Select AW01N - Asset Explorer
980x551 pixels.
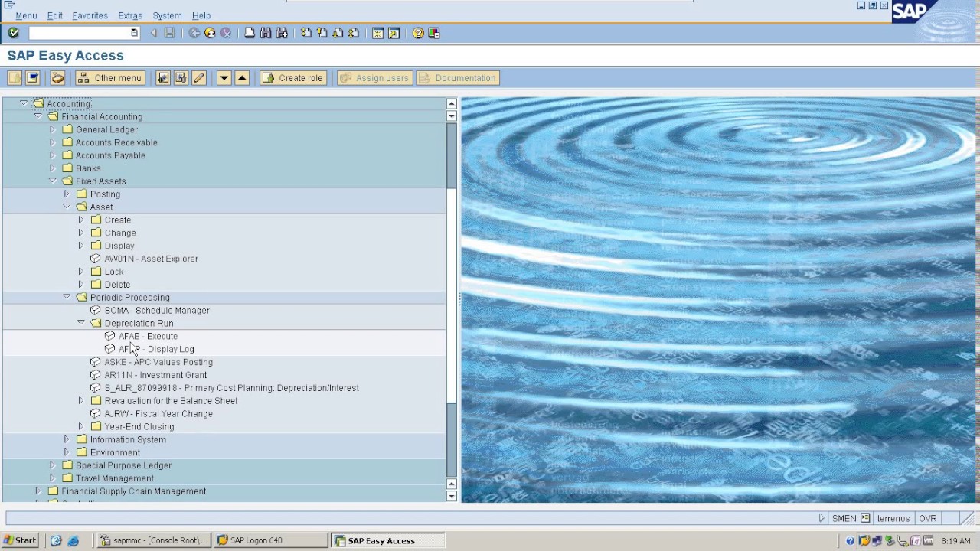click(x=151, y=259)
